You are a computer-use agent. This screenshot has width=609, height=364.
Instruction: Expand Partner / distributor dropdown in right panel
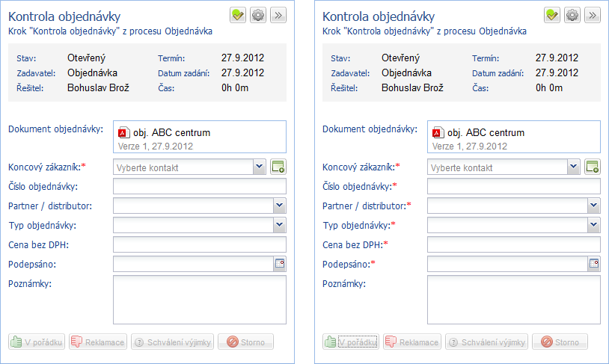593,206
